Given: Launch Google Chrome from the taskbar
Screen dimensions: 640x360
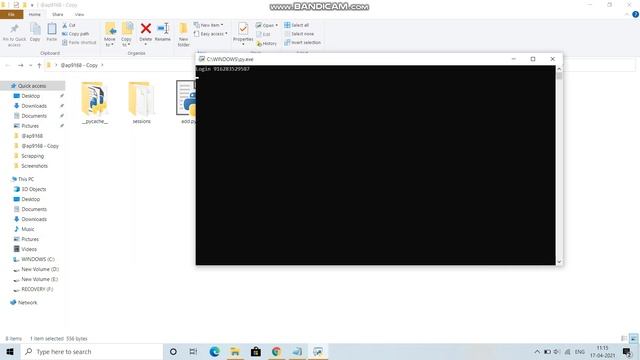Looking at the screenshot, I should point(276,352).
